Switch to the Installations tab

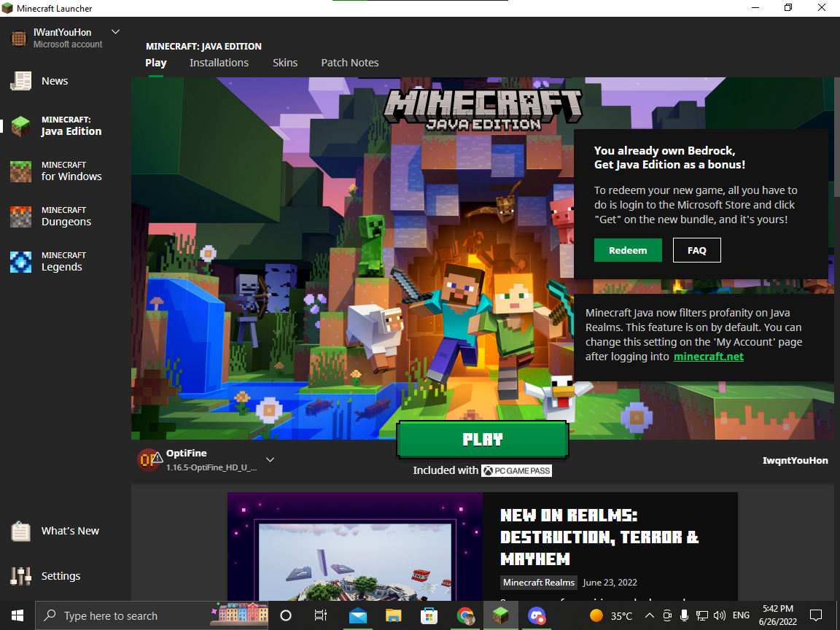(219, 63)
